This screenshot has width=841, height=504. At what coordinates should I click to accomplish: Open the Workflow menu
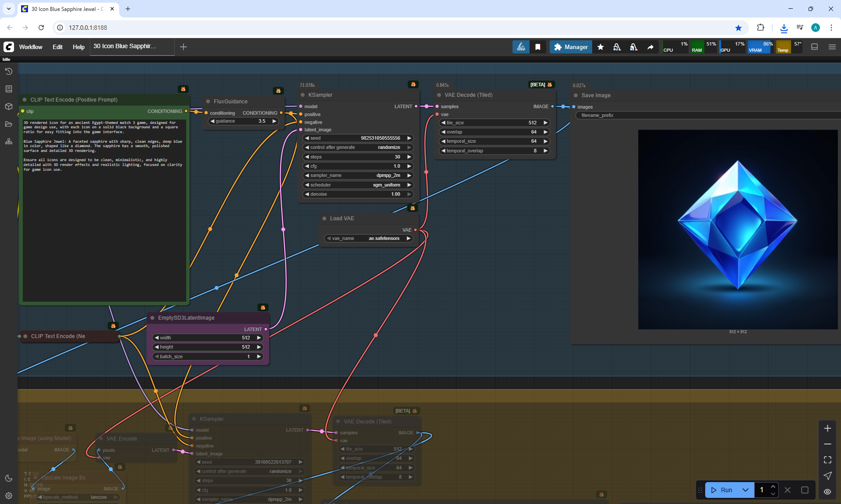31,47
